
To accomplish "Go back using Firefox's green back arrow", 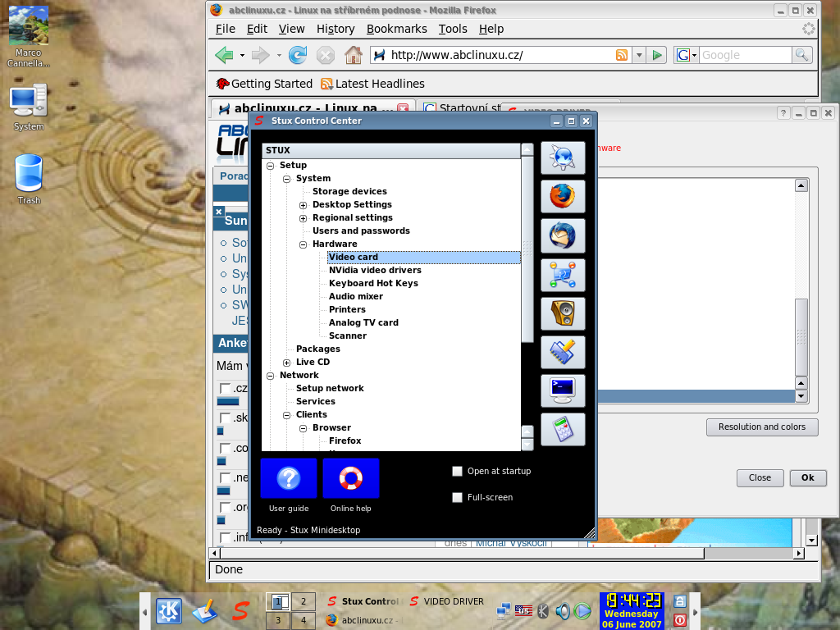I will pos(224,55).
